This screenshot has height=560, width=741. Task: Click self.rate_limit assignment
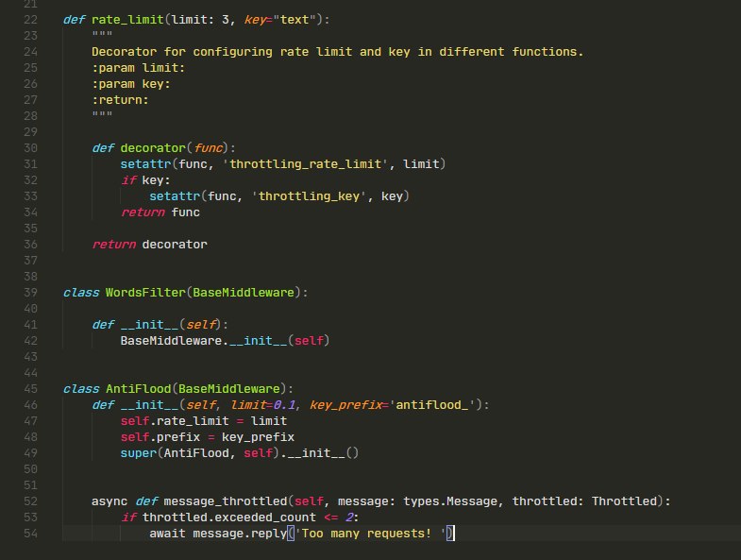pyautogui.click(x=204, y=421)
